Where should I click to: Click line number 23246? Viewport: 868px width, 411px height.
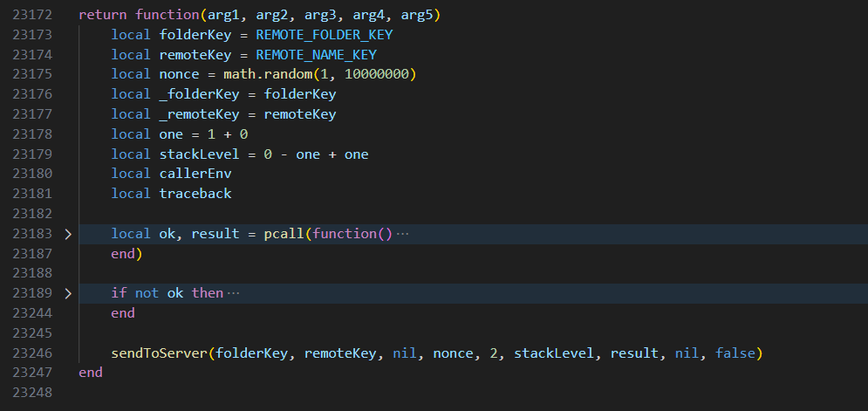click(32, 353)
